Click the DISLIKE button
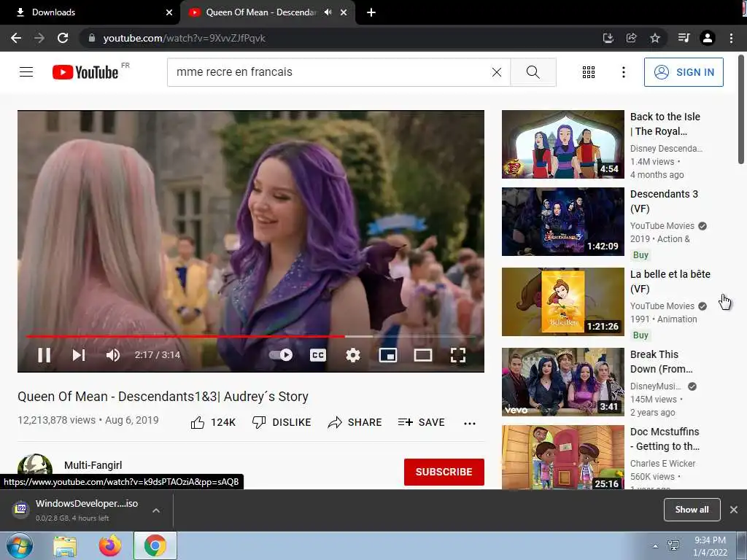Screen dimensions: 747x560 [282, 422]
